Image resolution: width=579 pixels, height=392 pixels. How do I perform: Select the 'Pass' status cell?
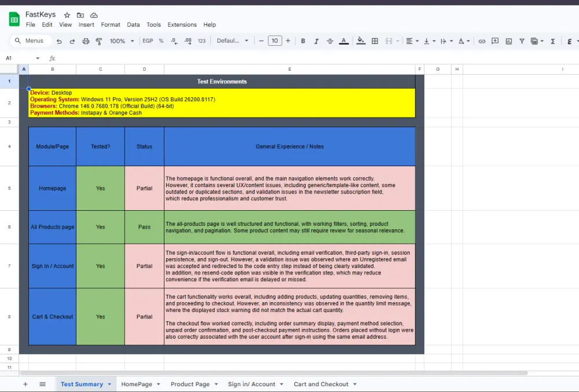pos(144,227)
